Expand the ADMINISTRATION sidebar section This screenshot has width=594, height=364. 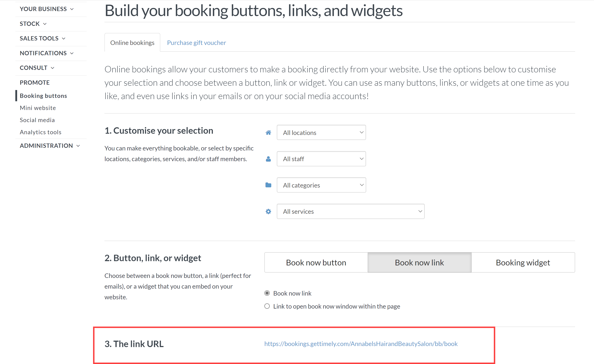tap(50, 146)
